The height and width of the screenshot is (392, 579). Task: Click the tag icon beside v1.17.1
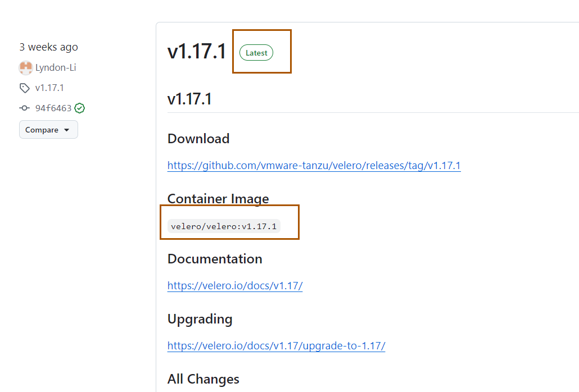25,88
